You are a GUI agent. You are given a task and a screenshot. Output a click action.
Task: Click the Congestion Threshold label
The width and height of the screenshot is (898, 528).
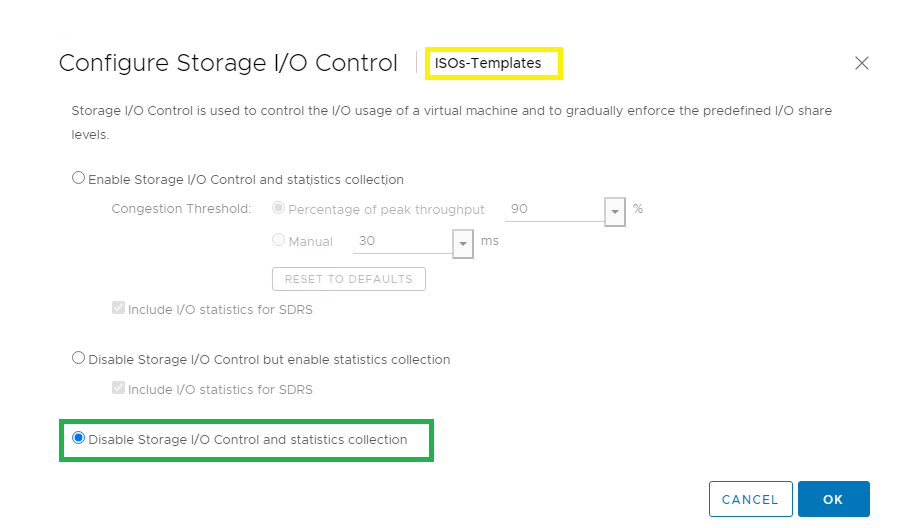(x=182, y=209)
